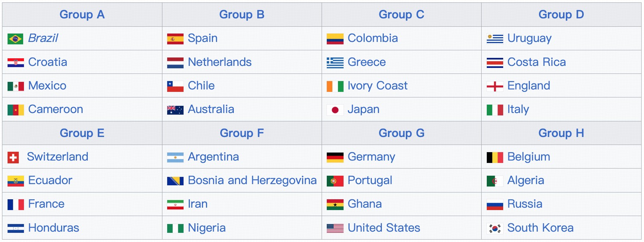Image resolution: width=644 pixels, height=242 pixels.
Task: Select the Ivory Coast link
Action: pos(377,86)
